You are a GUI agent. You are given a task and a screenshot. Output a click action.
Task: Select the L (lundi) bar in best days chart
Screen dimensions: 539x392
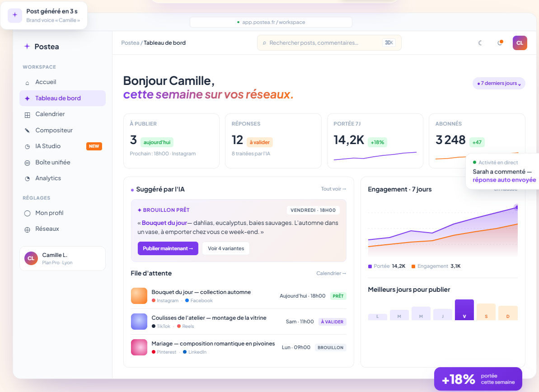pos(377,317)
